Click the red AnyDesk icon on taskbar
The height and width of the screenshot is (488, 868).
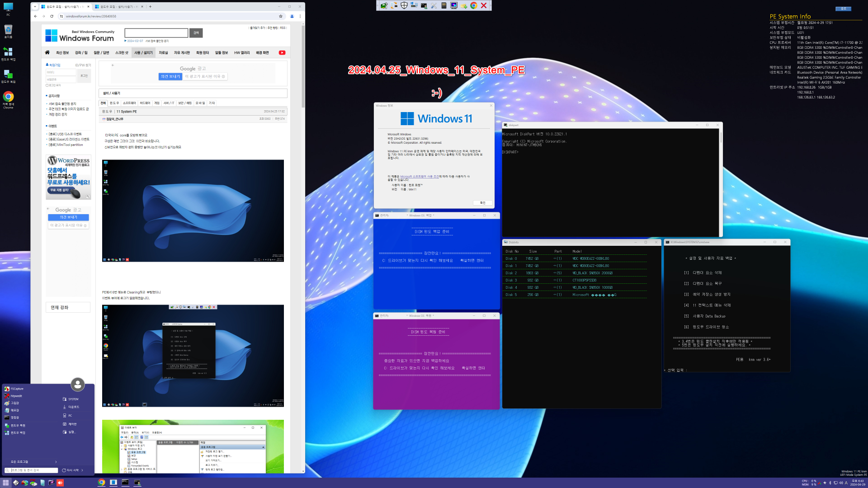tap(60, 483)
